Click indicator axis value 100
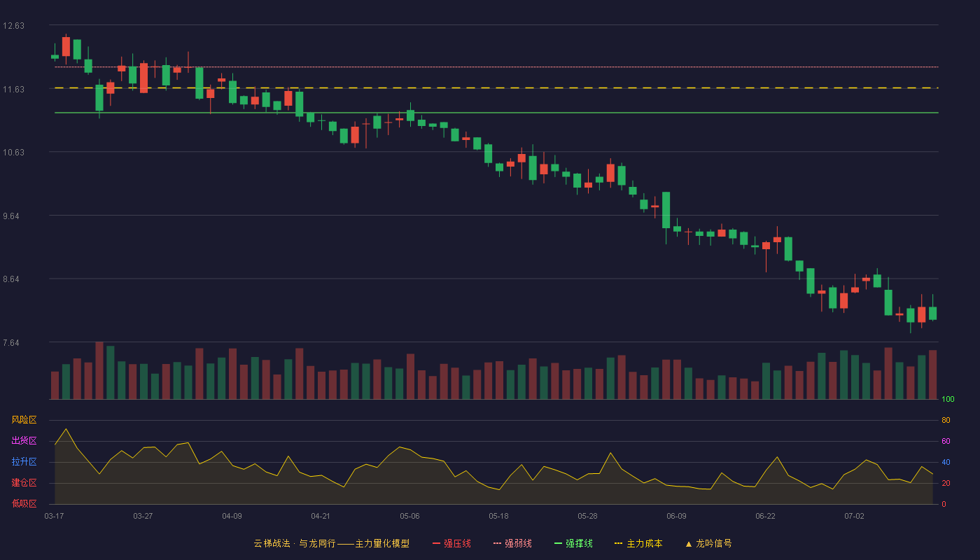 (948, 400)
